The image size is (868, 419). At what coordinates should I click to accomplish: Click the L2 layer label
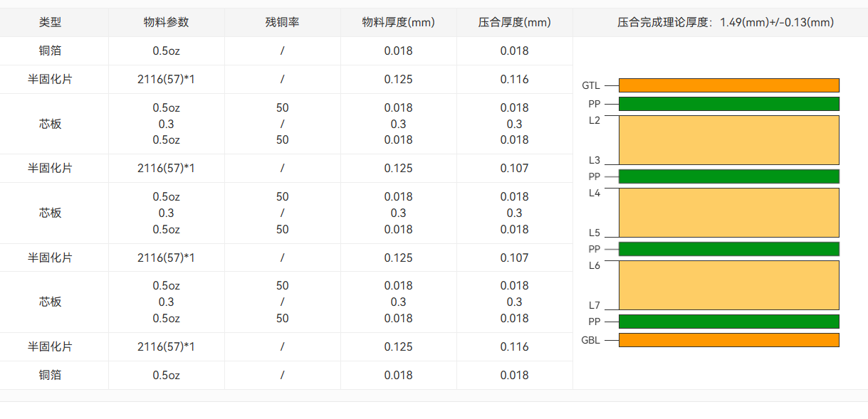[594, 120]
